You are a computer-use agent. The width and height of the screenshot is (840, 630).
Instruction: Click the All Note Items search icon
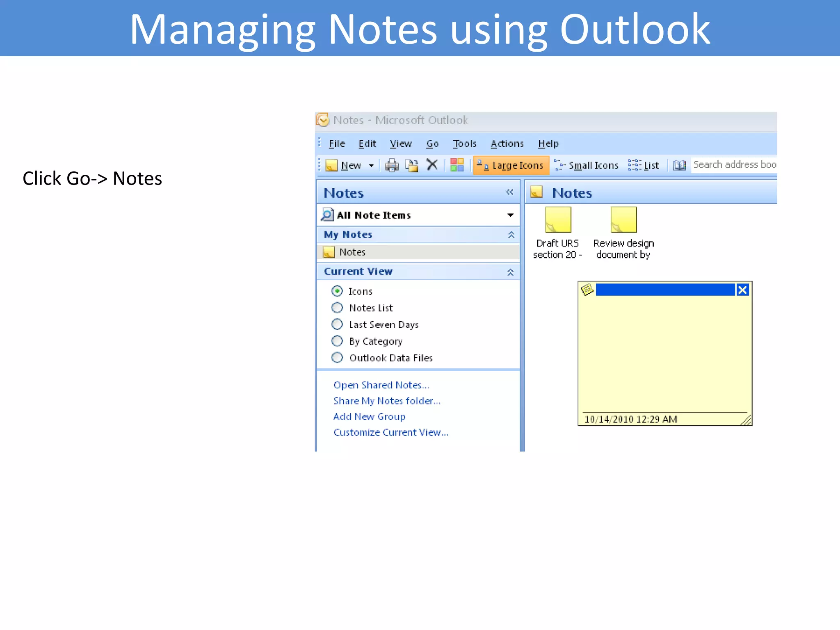[327, 215]
